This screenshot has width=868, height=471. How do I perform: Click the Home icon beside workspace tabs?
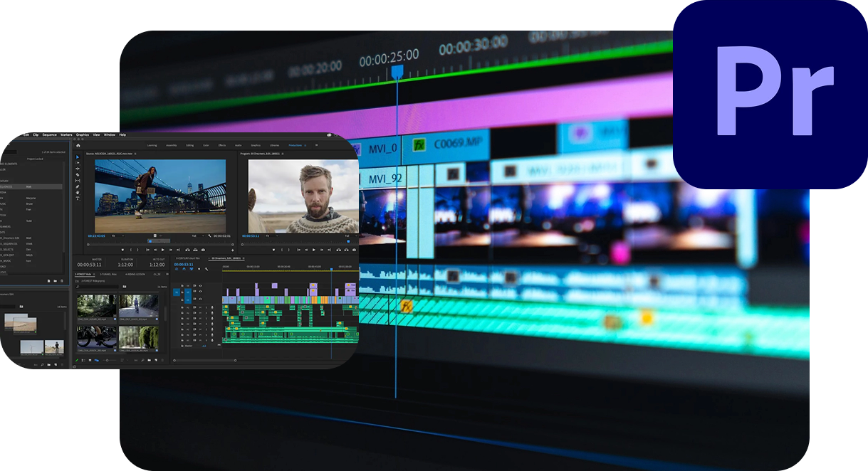click(x=78, y=145)
